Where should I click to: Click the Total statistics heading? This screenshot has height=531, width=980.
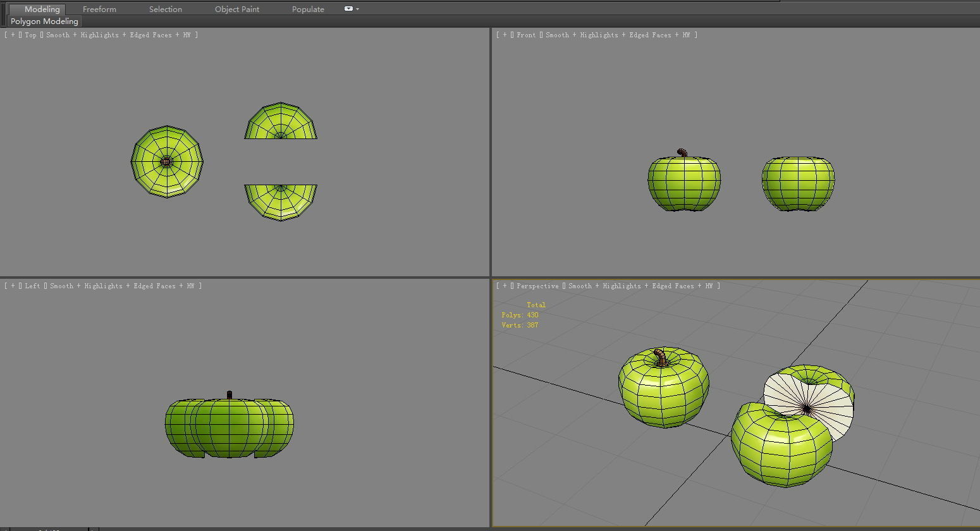point(536,305)
